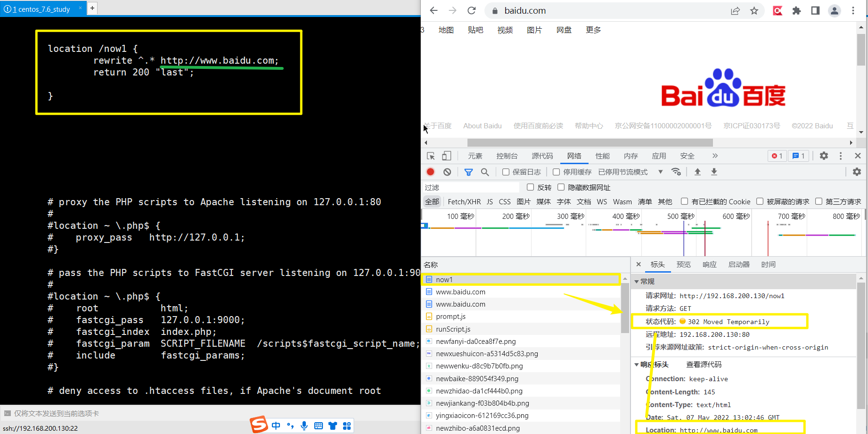Click the share page icon in address bar
The width and height of the screenshot is (868, 434).
[x=735, y=11]
